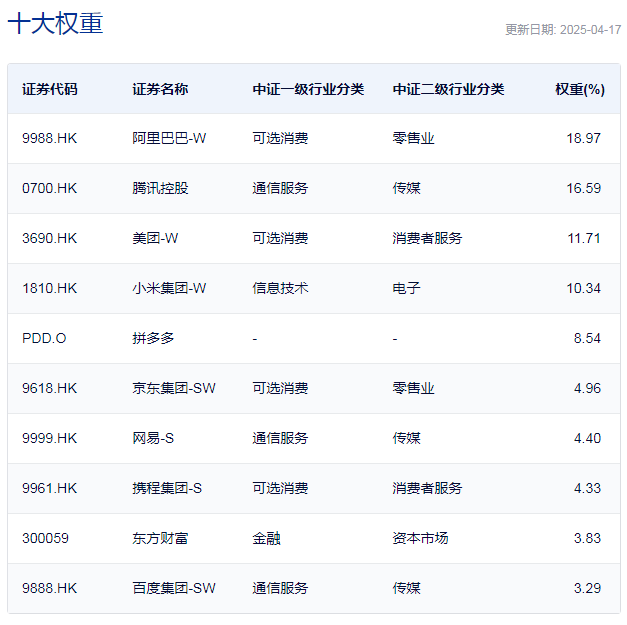627x625 pixels.
Task: Select the code 300059
Action: (45, 538)
